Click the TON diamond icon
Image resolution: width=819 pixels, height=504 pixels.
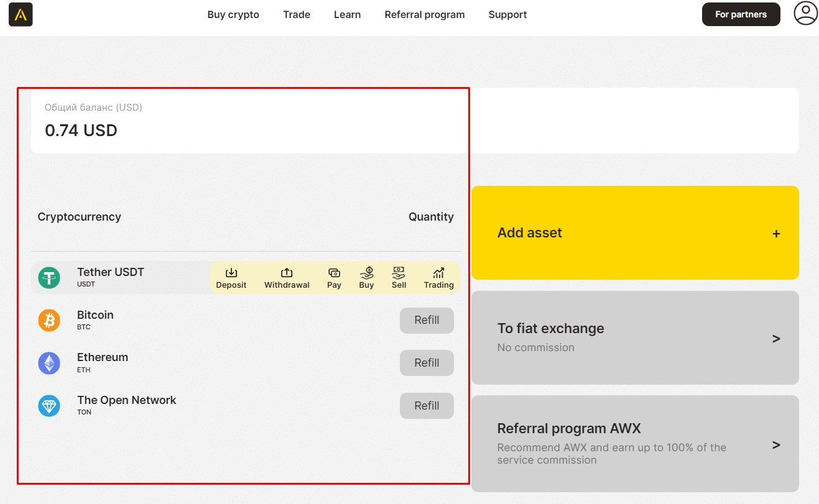pos(49,406)
